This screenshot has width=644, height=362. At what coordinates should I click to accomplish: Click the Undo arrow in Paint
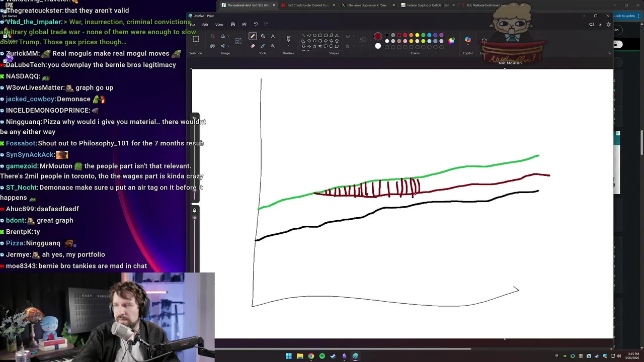click(256, 24)
